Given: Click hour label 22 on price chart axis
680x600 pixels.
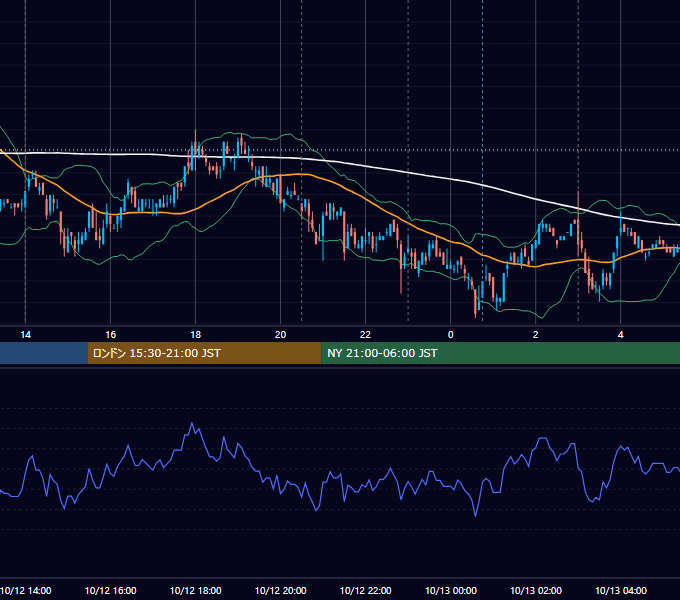Looking at the screenshot, I should click(366, 334).
